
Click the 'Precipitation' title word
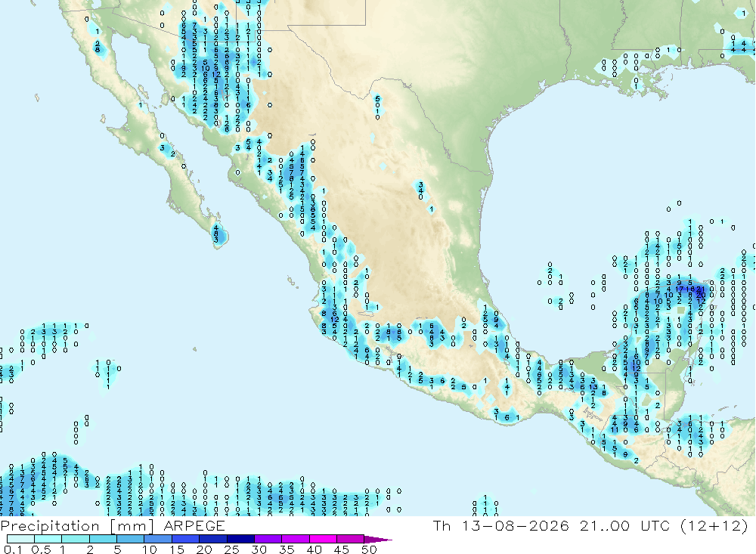tap(50, 526)
